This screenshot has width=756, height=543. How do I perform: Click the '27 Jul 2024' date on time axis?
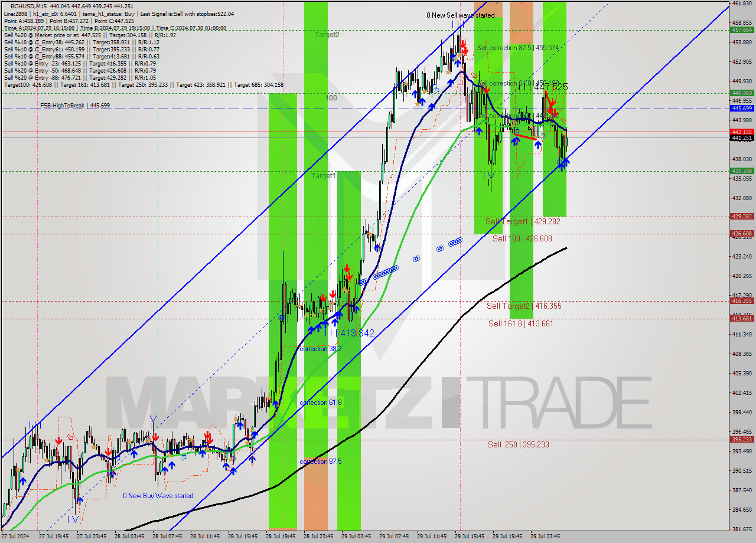(x=14, y=537)
